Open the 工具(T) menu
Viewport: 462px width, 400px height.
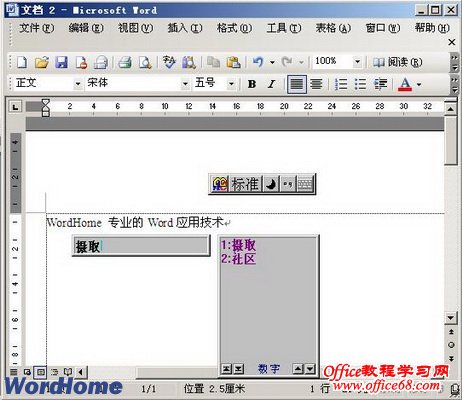coord(284,28)
